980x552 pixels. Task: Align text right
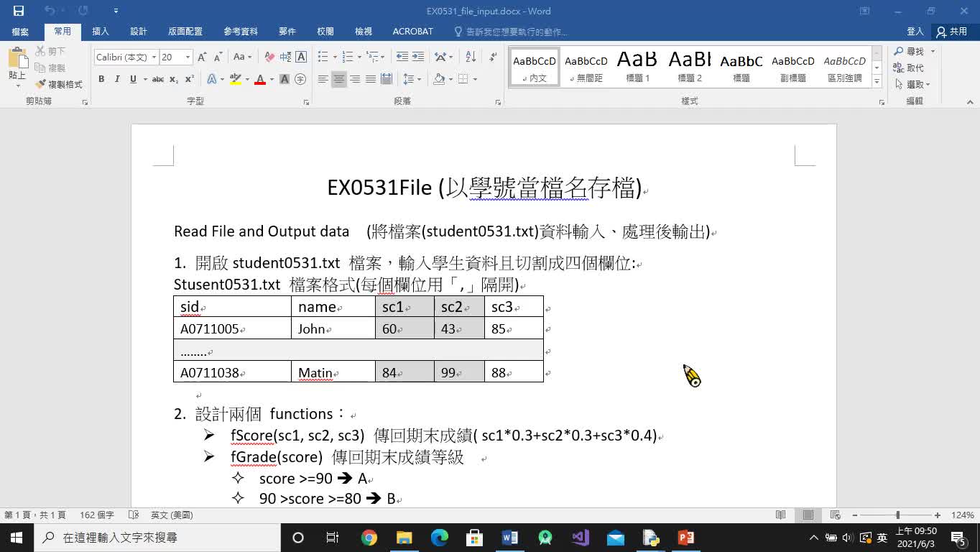(x=355, y=79)
